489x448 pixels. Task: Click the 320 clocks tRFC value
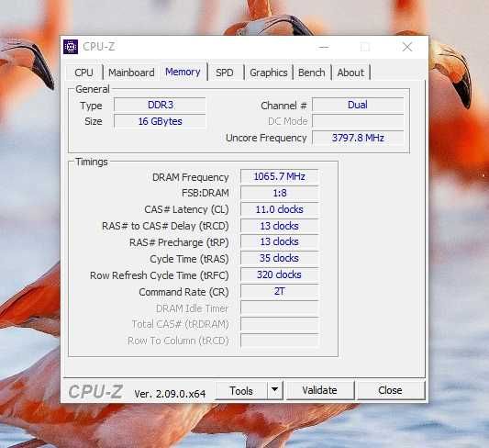click(x=280, y=274)
